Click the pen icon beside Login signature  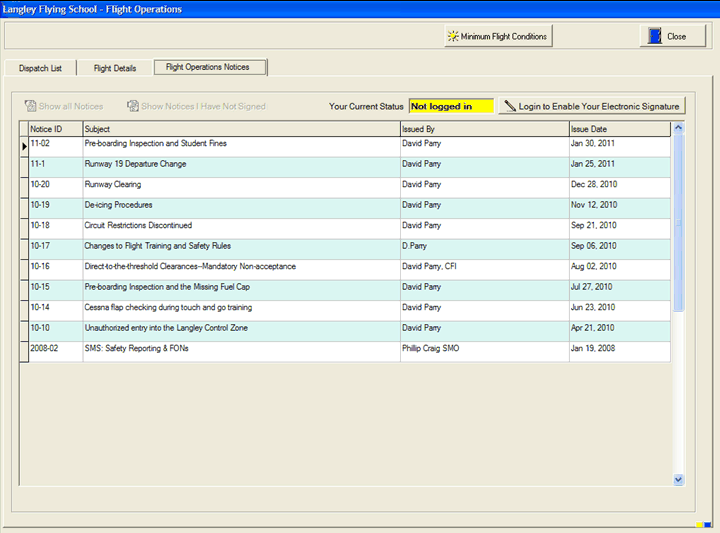pyautogui.click(x=510, y=106)
